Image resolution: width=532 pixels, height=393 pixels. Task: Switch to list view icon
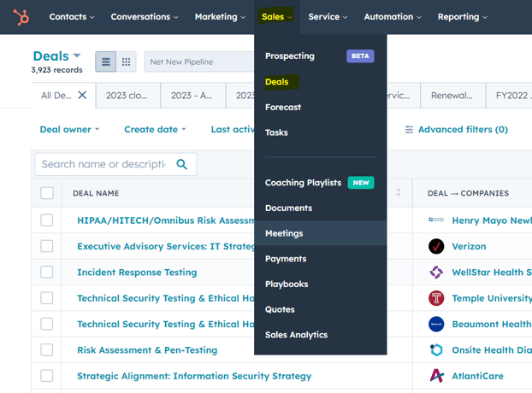[x=106, y=62]
